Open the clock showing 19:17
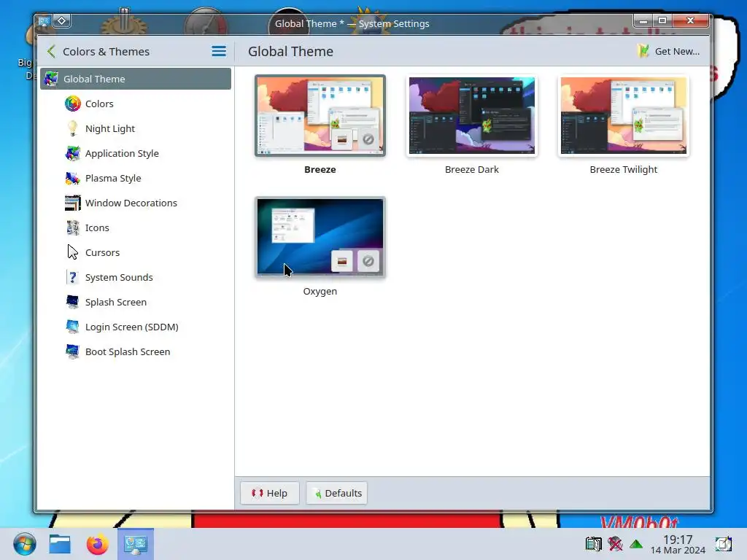The height and width of the screenshot is (560, 747). tap(678, 544)
